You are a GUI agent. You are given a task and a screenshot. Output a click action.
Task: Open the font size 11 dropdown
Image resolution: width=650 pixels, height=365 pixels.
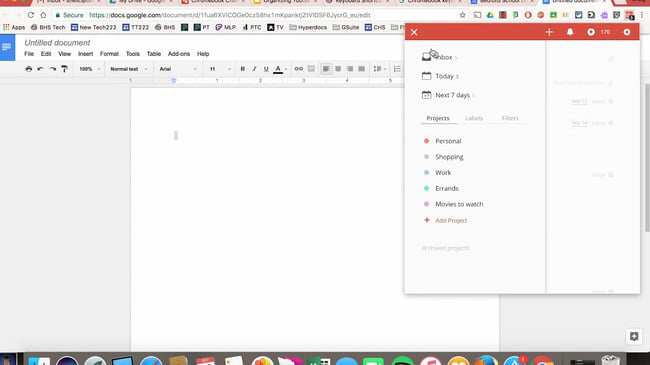pos(220,69)
